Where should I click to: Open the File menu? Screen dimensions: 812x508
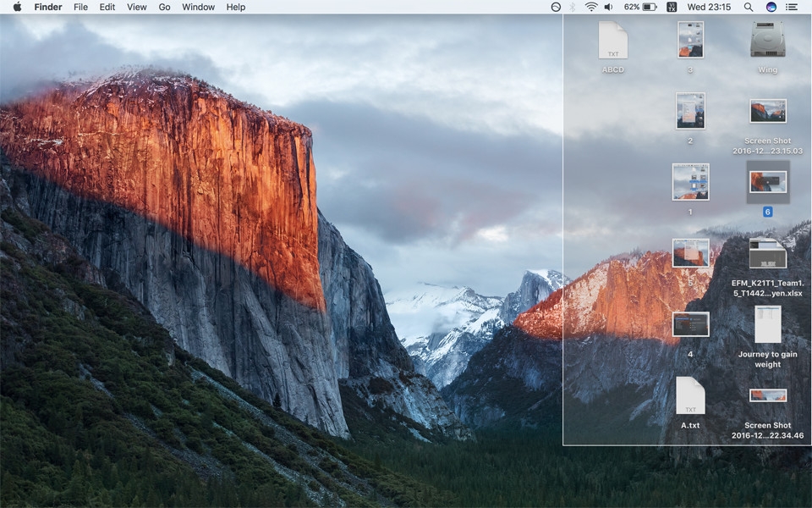coord(80,7)
